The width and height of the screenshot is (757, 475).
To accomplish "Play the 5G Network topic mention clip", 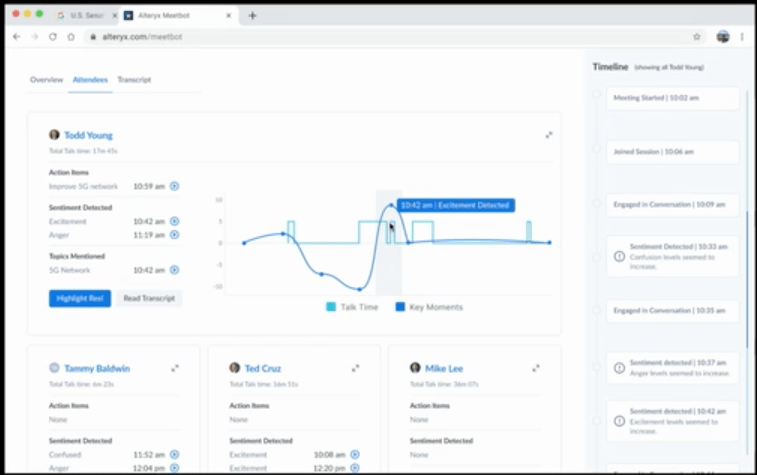I will point(174,270).
